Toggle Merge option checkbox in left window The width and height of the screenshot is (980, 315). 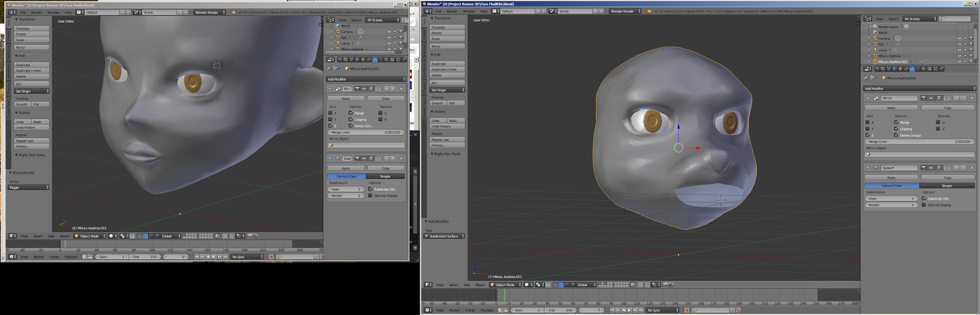350,113
